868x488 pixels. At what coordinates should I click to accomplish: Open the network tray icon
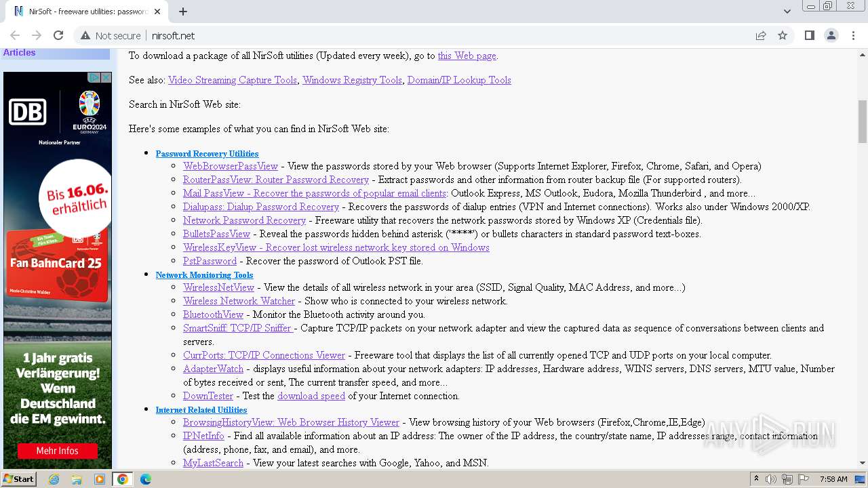coord(787,479)
